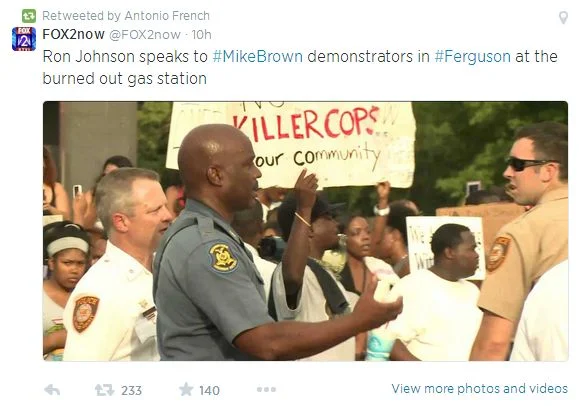The image size is (579, 406).
Task: Reply to the tweet with arrow icon
Action: coord(52,390)
